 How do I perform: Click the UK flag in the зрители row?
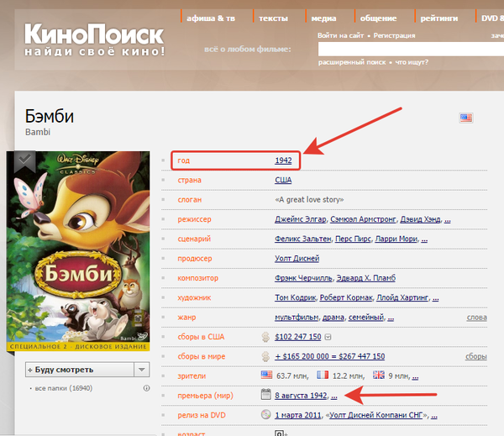[379, 375]
